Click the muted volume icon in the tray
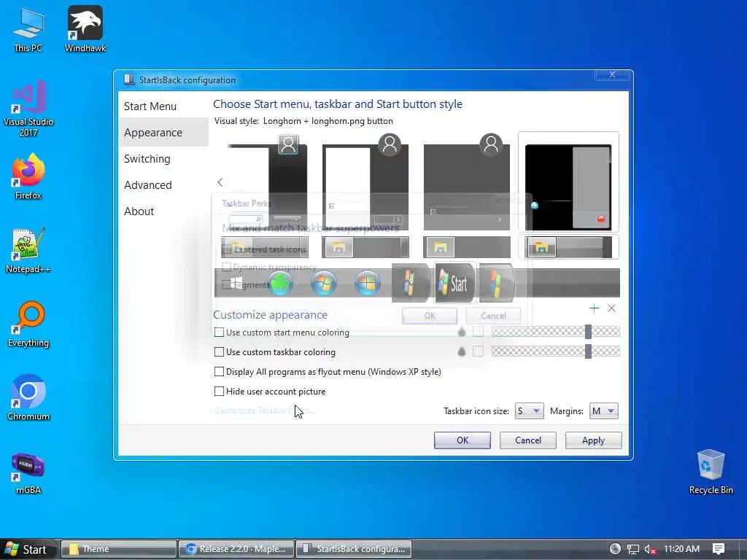 [x=650, y=549]
